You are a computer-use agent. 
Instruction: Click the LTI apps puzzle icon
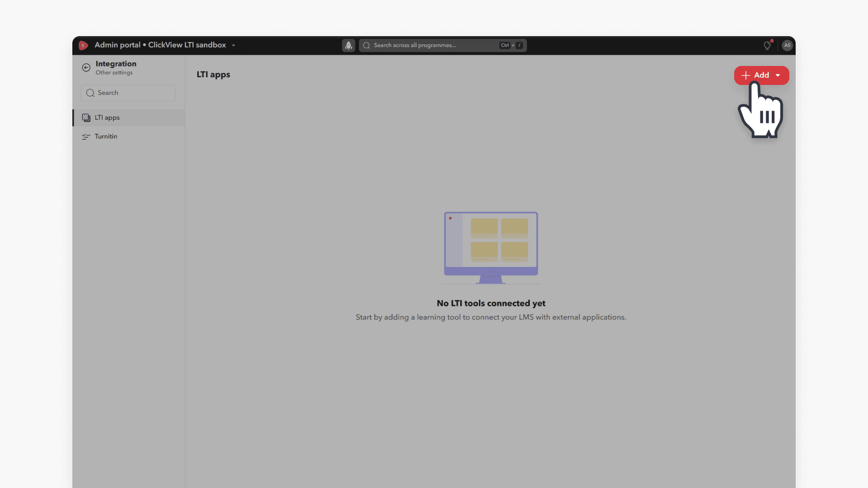86,117
